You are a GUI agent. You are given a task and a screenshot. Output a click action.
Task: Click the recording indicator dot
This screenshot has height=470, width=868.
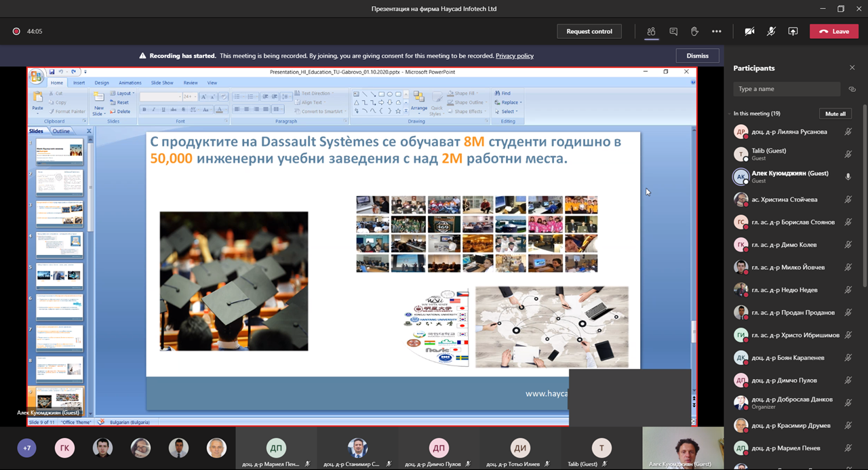tap(16, 31)
